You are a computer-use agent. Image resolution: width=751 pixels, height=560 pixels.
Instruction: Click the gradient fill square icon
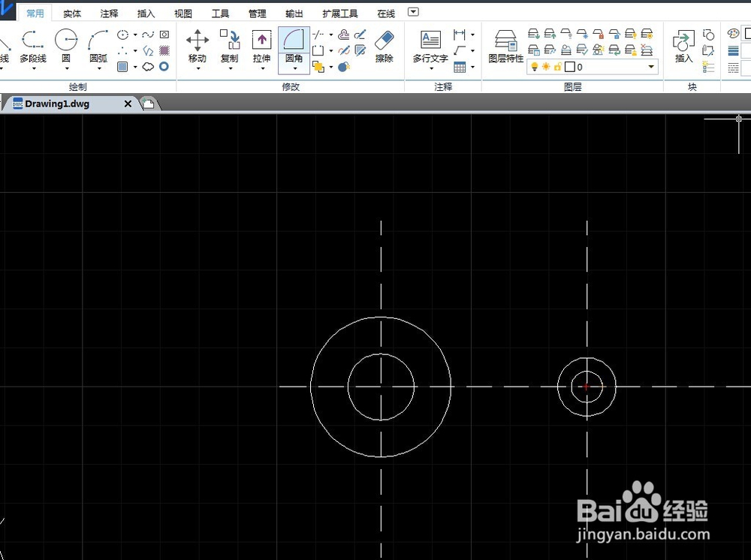pos(122,67)
